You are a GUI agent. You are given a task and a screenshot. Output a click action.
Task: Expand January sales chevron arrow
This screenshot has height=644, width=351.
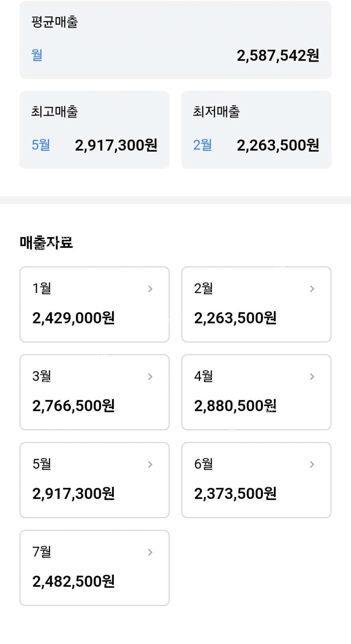[150, 289]
